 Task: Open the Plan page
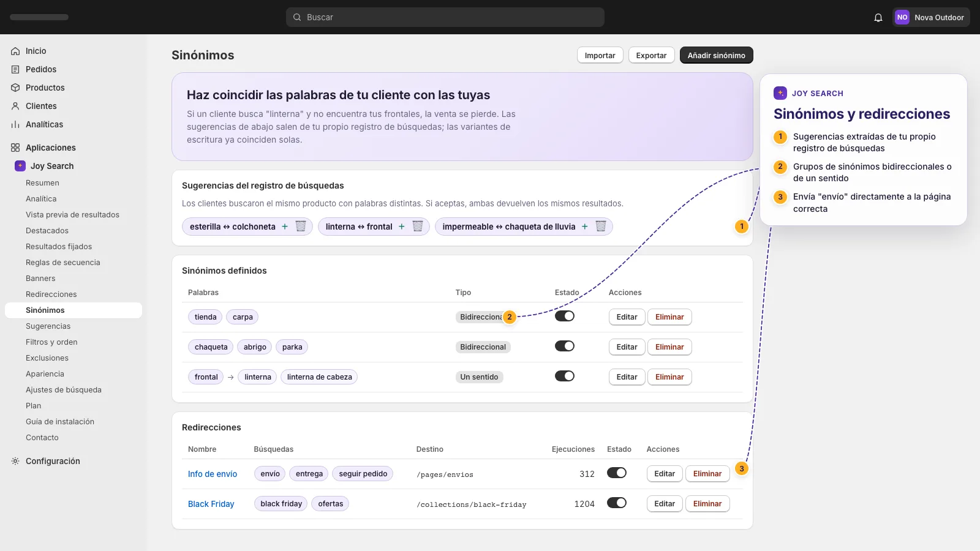(73, 406)
